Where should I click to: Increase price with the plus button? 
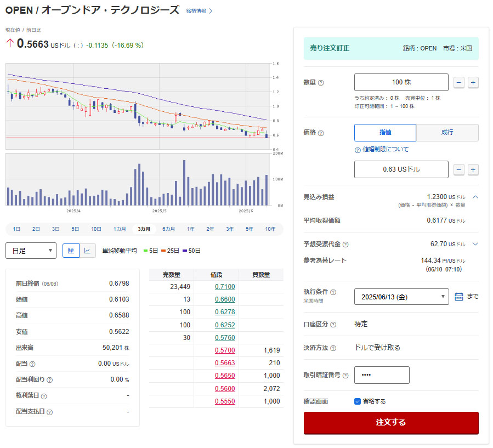click(x=473, y=169)
